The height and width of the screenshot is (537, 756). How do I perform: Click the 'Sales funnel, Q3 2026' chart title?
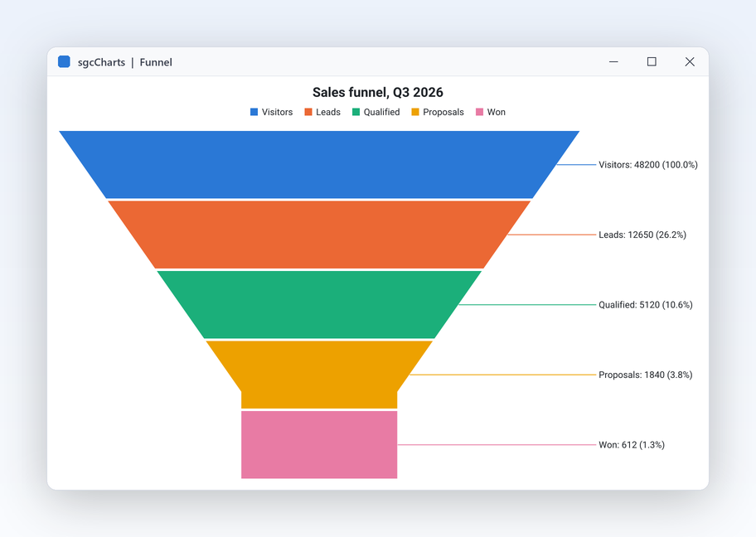pos(377,92)
